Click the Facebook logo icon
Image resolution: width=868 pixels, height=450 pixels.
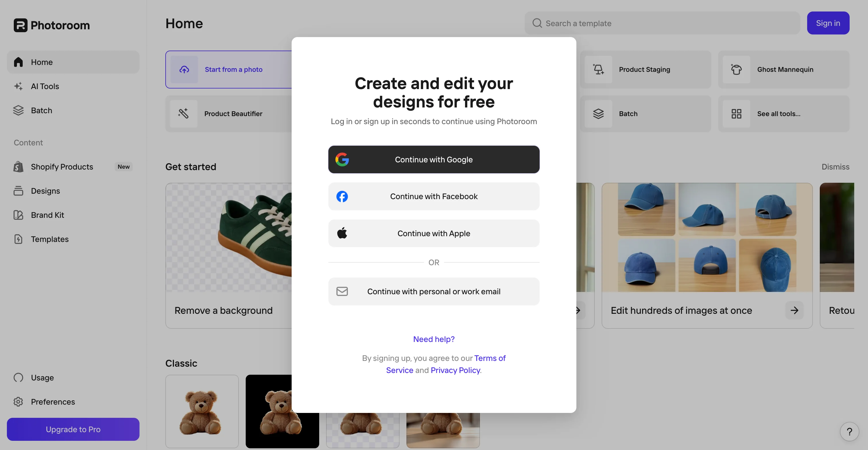click(x=342, y=196)
